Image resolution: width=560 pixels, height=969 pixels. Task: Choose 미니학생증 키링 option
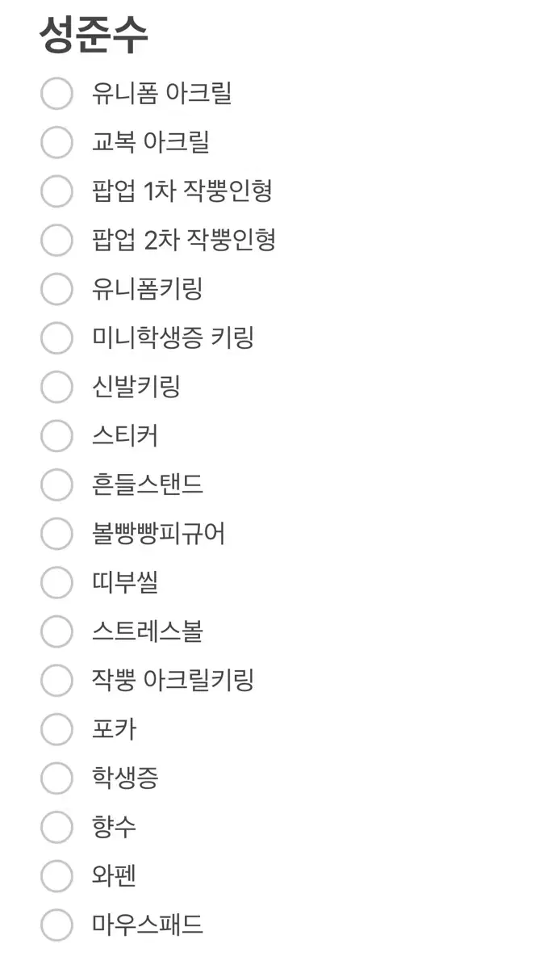[x=56, y=338]
